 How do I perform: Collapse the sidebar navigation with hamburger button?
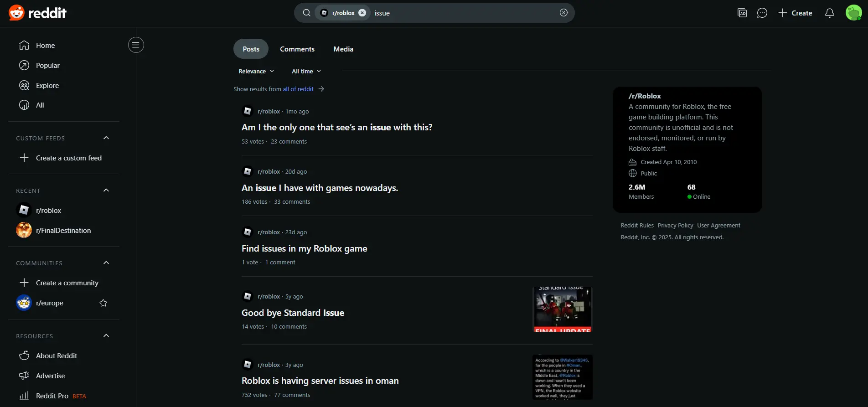(136, 45)
